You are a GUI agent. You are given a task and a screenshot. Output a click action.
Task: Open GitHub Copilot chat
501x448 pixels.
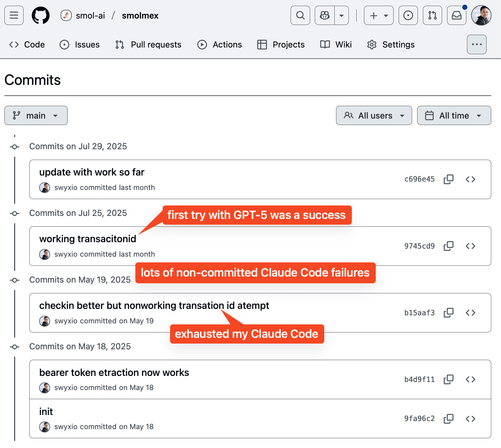tap(325, 15)
